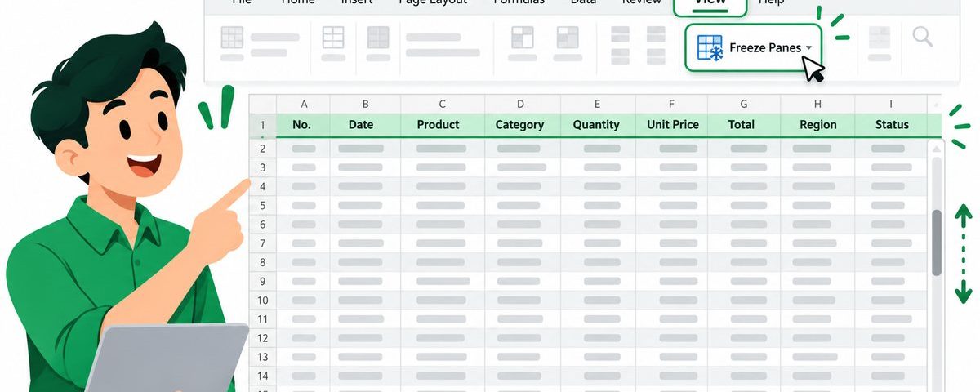Click the 'Status' header cell

pos(891,125)
